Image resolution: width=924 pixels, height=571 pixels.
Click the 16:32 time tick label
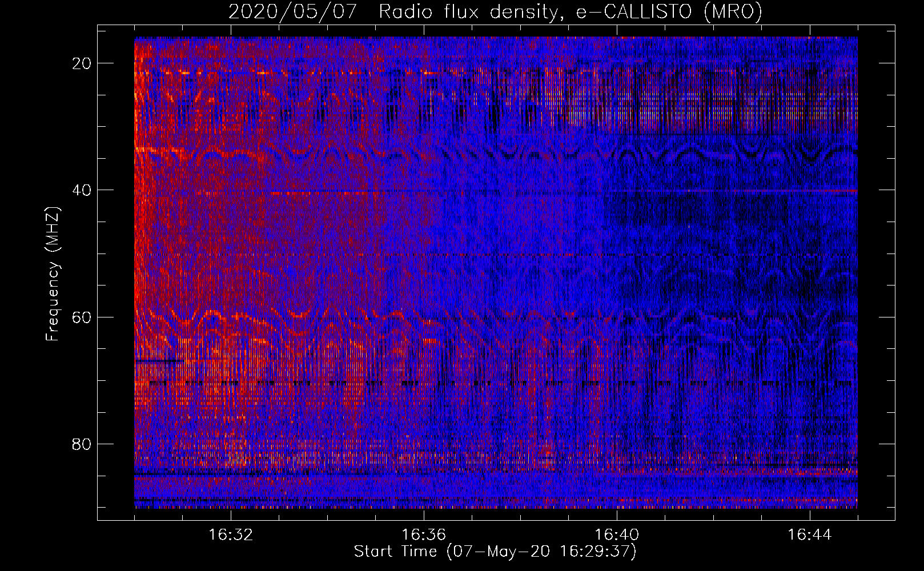click(231, 535)
